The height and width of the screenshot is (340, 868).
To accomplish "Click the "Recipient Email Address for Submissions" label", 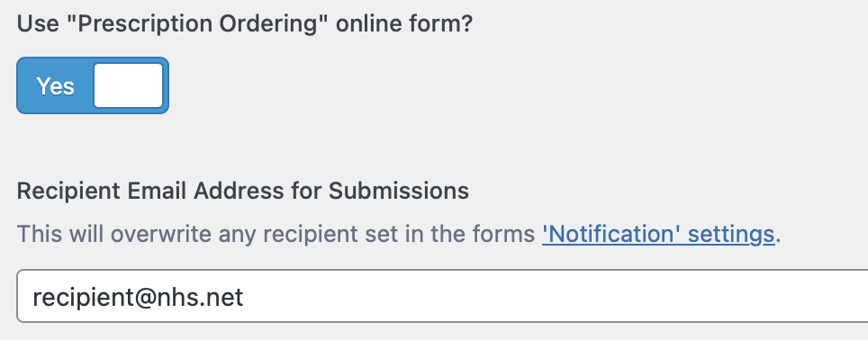I will point(243,192).
